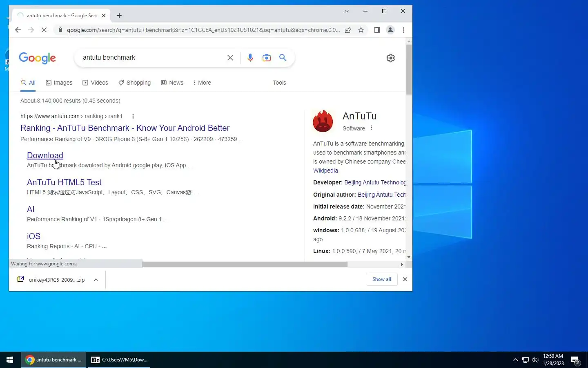This screenshot has height=368, width=588.
Task: Go back with the browser back arrow
Action: 18,30
